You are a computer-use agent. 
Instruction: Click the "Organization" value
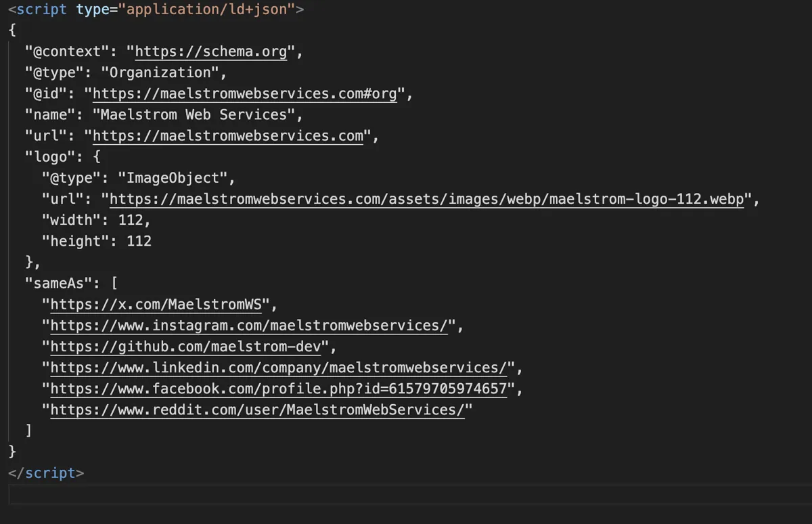(x=160, y=72)
